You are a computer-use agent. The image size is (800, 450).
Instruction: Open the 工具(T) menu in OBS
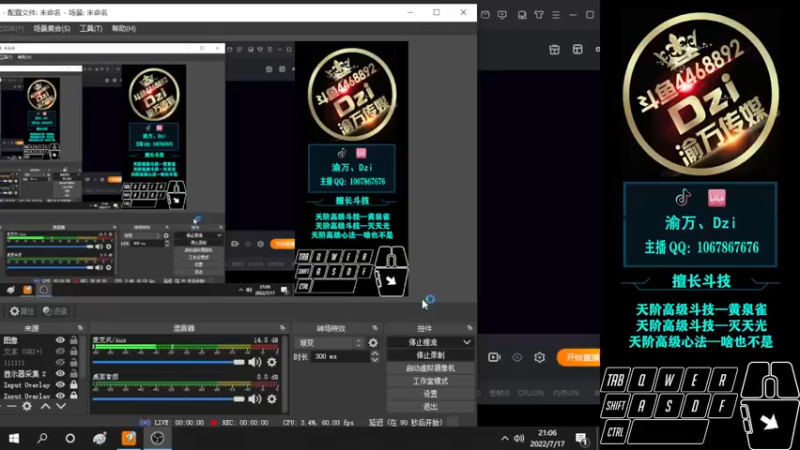pyautogui.click(x=91, y=29)
